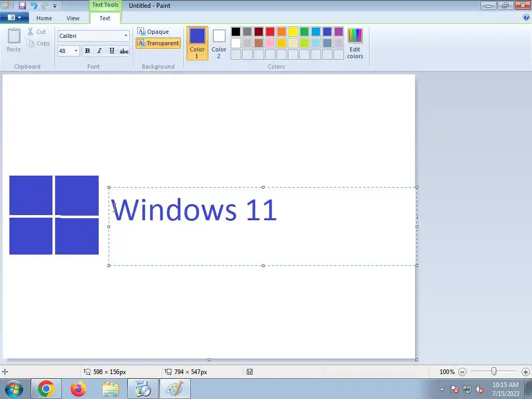The height and width of the screenshot is (399, 532).
Task: Pick the dark red color swatch
Action: pos(259,32)
